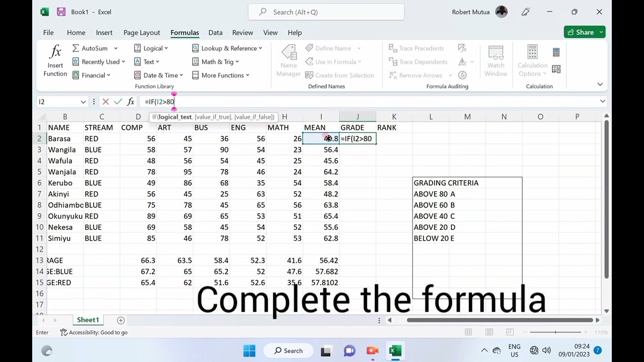The height and width of the screenshot is (362, 644).
Task: Switch to the Data tab
Action: click(x=215, y=33)
